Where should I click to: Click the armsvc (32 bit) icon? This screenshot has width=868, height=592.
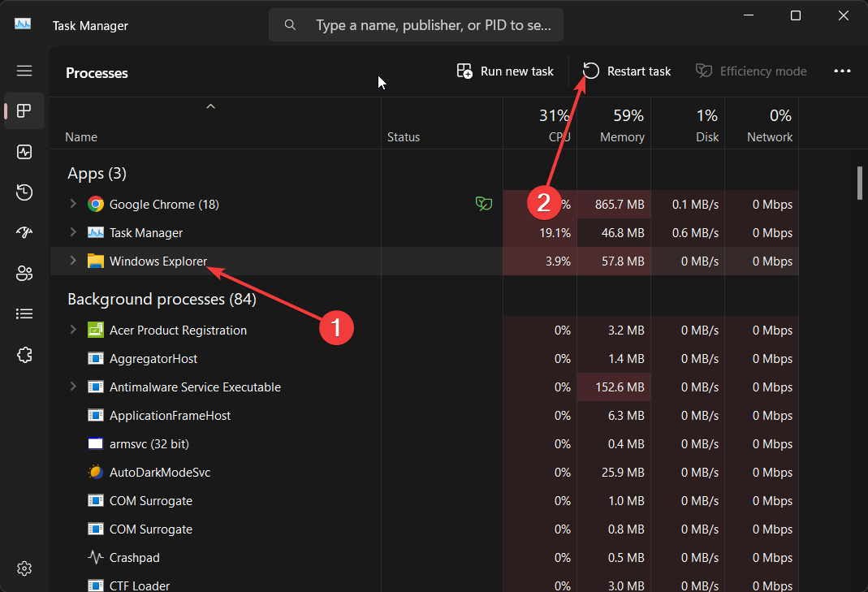click(96, 444)
